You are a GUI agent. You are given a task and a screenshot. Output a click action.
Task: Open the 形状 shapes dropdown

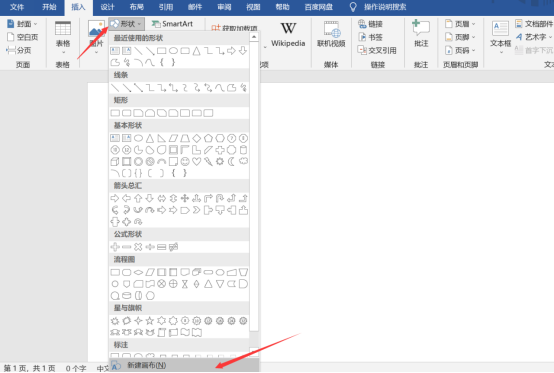coord(126,24)
